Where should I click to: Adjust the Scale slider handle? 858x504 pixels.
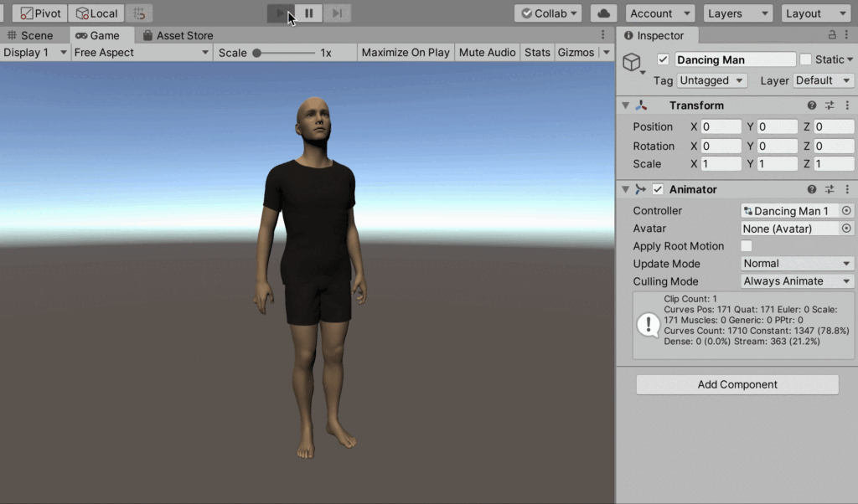(256, 53)
